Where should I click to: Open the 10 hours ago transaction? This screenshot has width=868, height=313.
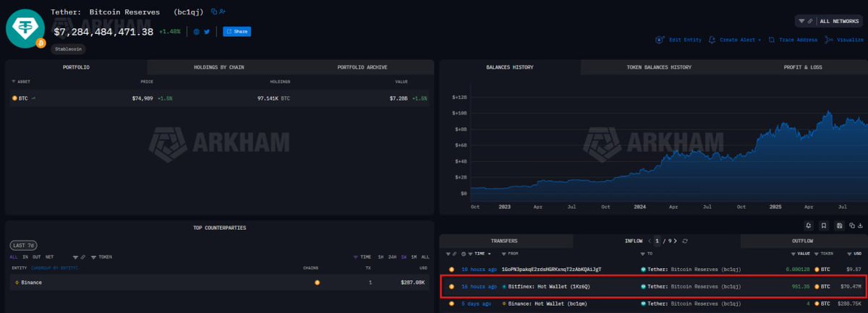pos(479,269)
